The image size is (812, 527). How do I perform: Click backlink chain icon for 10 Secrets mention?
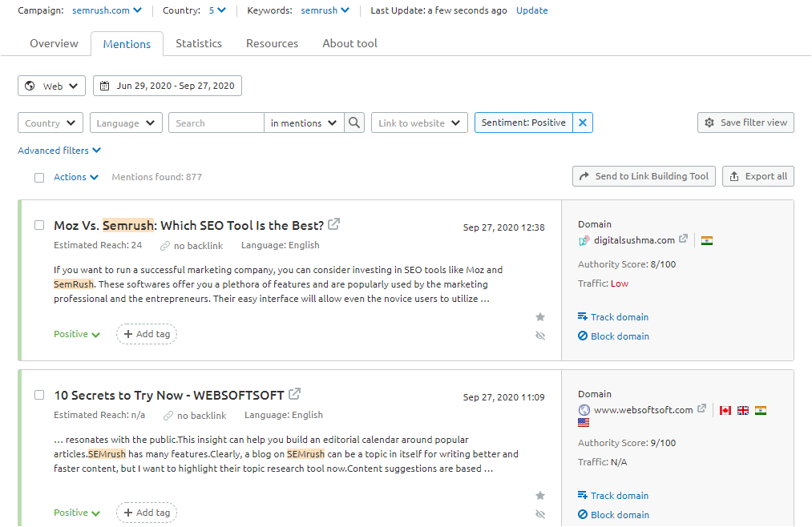pyautogui.click(x=168, y=416)
